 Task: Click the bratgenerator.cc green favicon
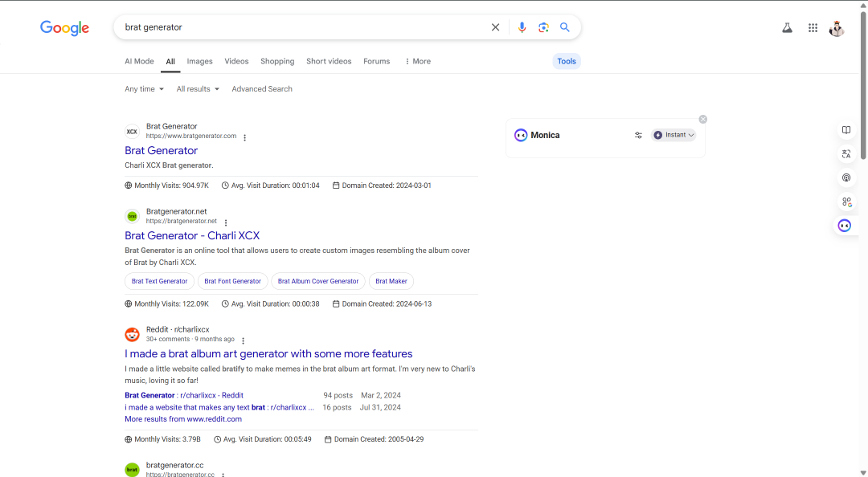132,470
